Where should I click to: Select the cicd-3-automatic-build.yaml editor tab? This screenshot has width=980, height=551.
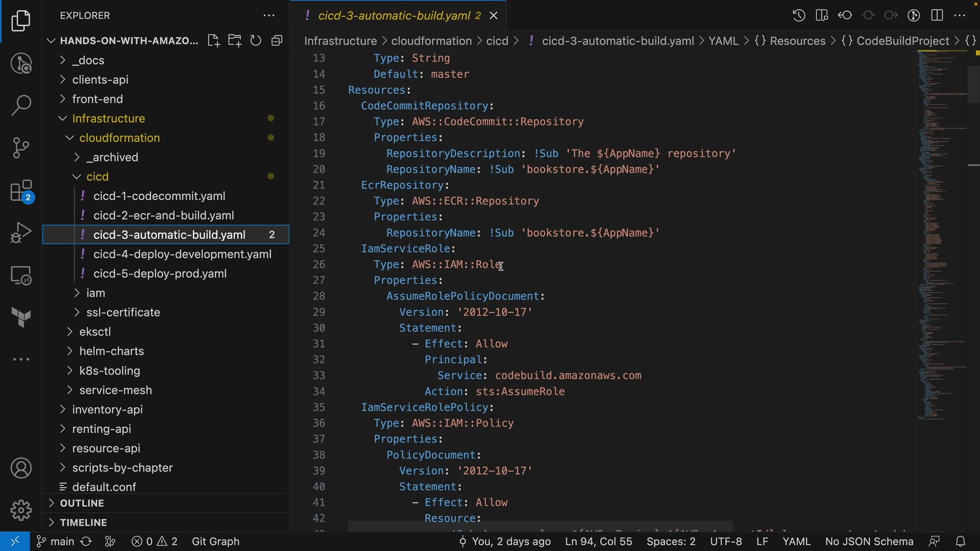pyautogui.click(x=394, y=16)
